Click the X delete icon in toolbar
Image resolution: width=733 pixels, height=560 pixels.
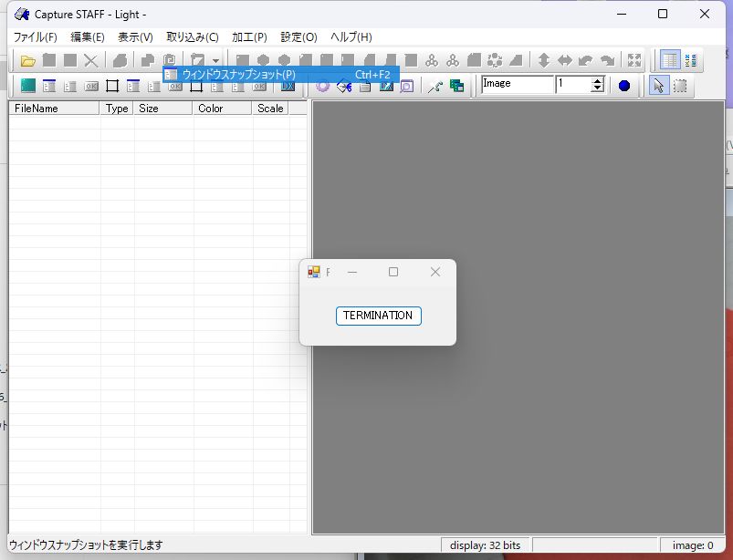point(91,61)
